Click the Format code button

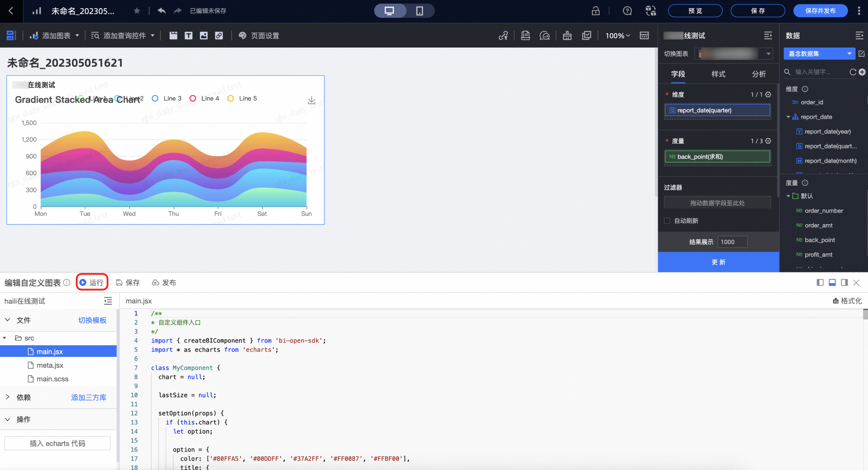[847, 301]
